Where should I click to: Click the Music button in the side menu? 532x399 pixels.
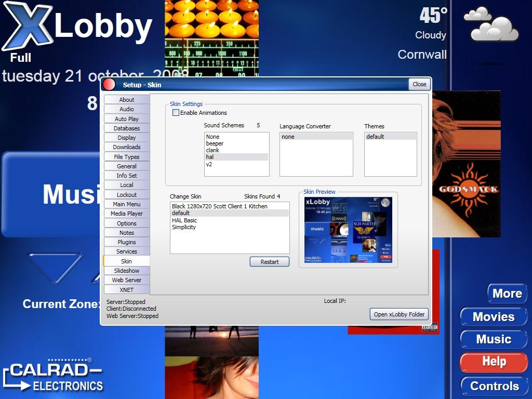pyautogui.click(x=494, y=339)
